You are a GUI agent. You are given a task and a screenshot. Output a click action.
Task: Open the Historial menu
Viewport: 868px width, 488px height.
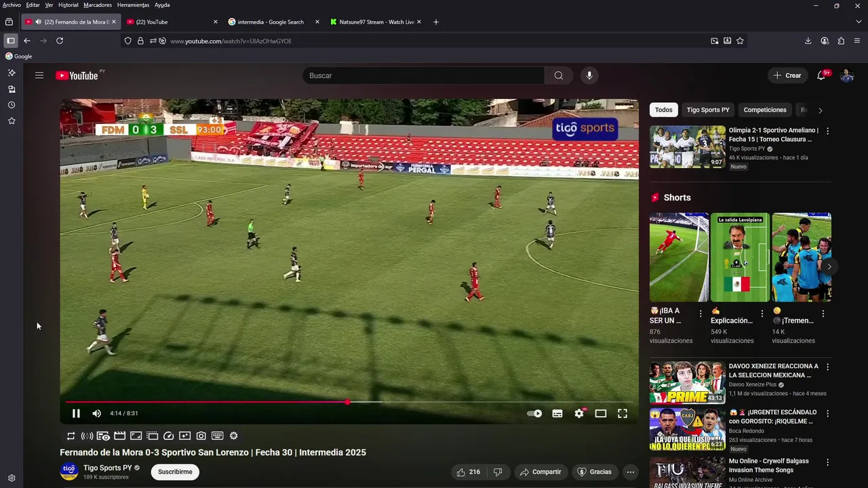(68, 5)
